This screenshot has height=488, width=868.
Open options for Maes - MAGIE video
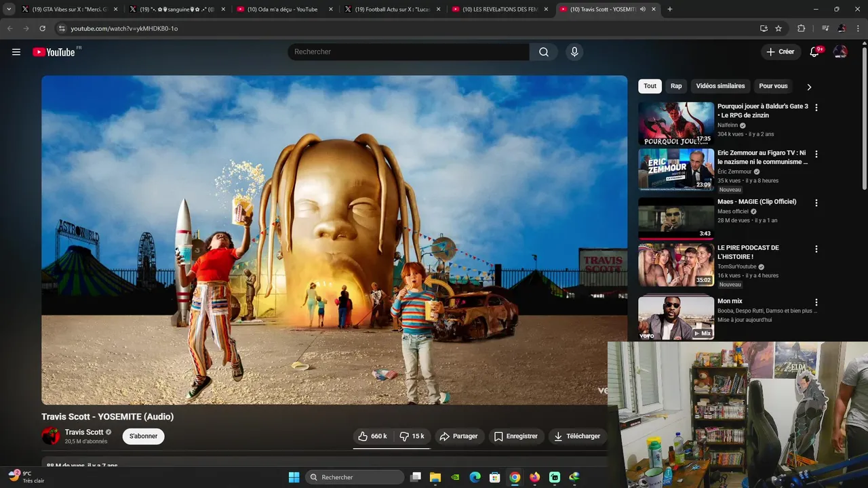pos(816,203)
